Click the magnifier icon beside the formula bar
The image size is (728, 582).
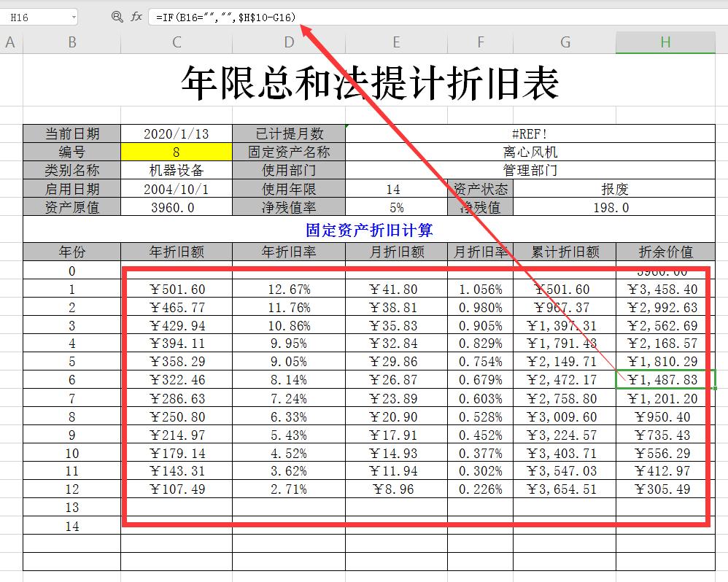pyautogui.click(x=117, y=16)
